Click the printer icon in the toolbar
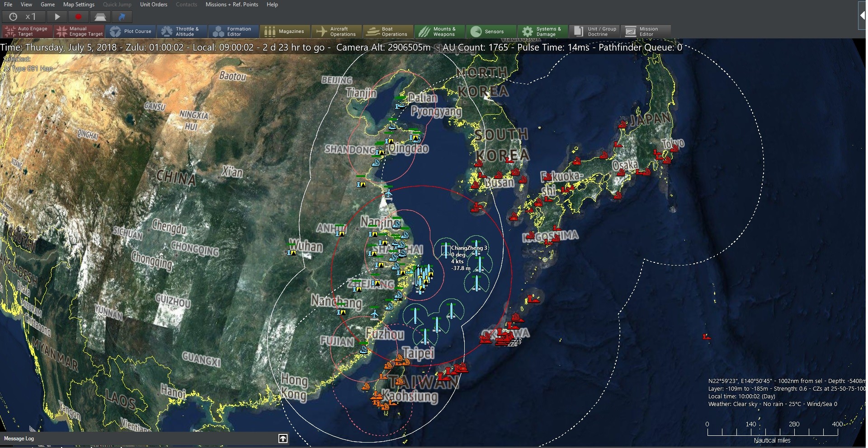Viewport: 868px width, 448px height. point(100,17)
